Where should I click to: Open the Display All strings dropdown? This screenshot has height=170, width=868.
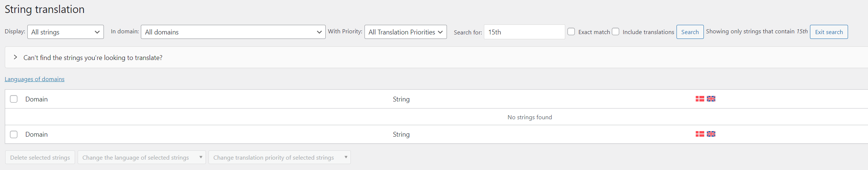tap(65, 32)
